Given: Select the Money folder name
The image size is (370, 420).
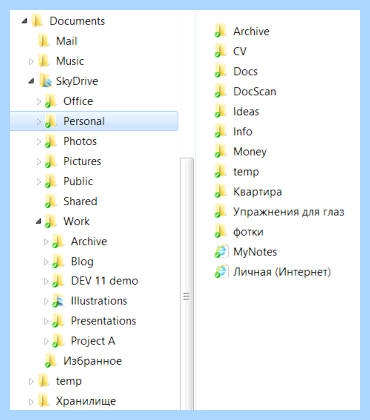Looking at the screenshot, I should point(250,152).
